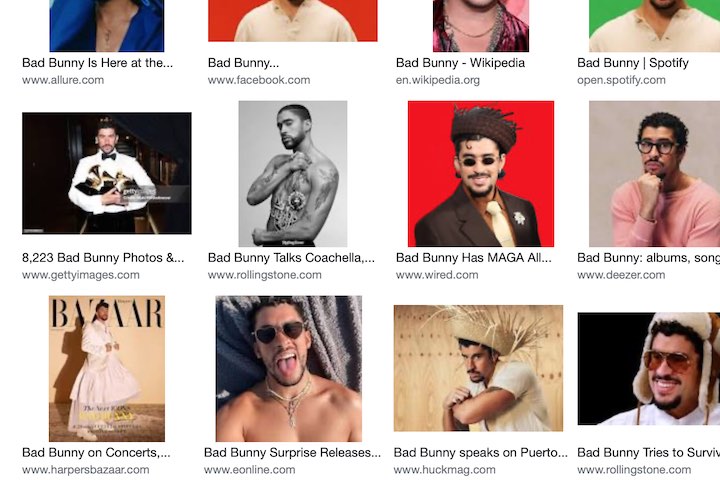Open the Wikipedia result thumbnail with pink jacket

481,26
